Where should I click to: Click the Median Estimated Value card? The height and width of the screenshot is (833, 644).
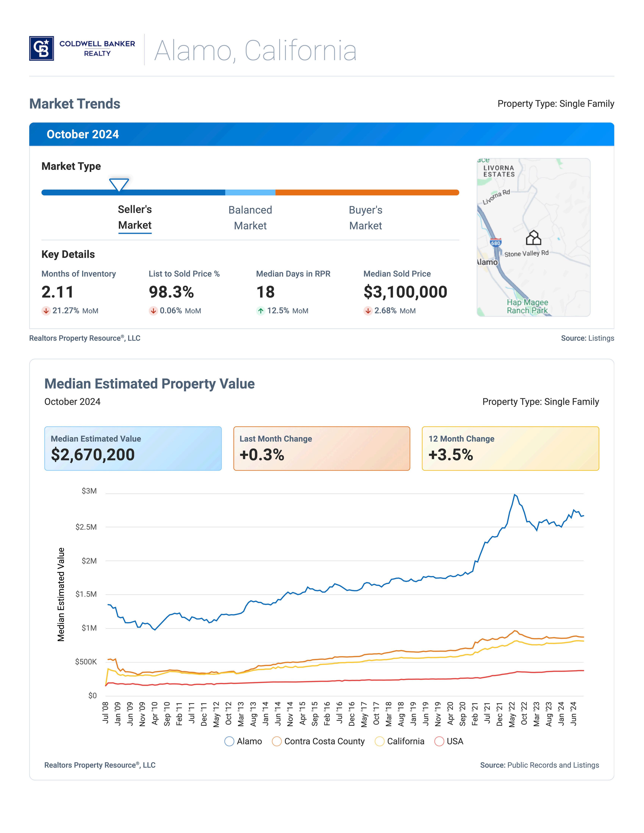[133, 448]
